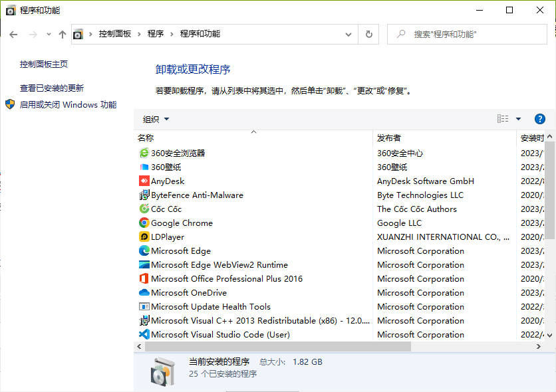This screenshot has height=392, width=556.
Task: Select Microsoft Edge WebView2 Runtime name
Action: tap(219, 264)
